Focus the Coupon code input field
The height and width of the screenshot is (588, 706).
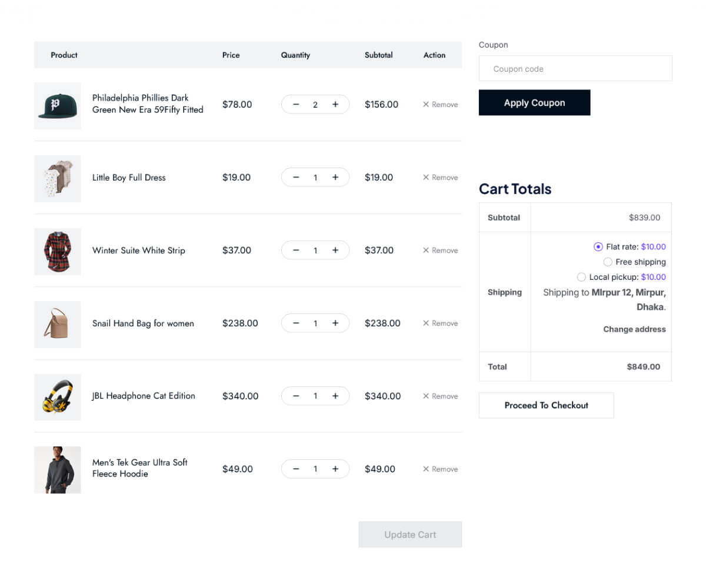coord(575,69)
